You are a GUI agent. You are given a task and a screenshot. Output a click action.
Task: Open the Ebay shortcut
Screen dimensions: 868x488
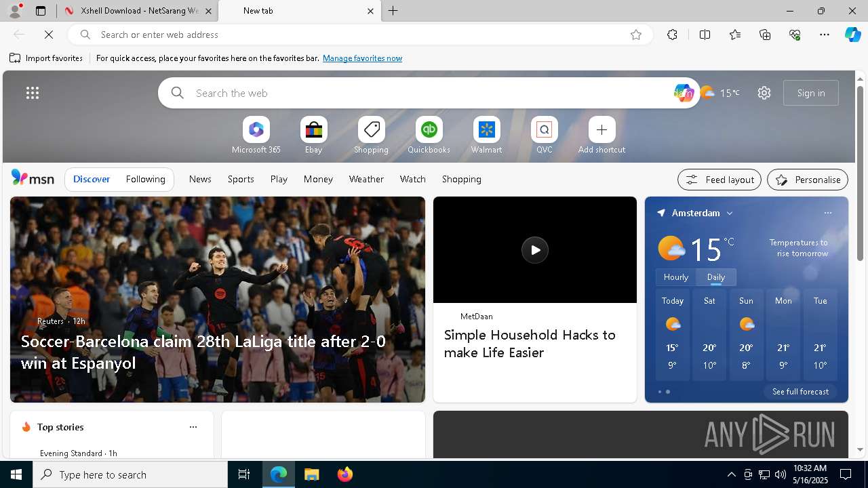pos(313,136)
